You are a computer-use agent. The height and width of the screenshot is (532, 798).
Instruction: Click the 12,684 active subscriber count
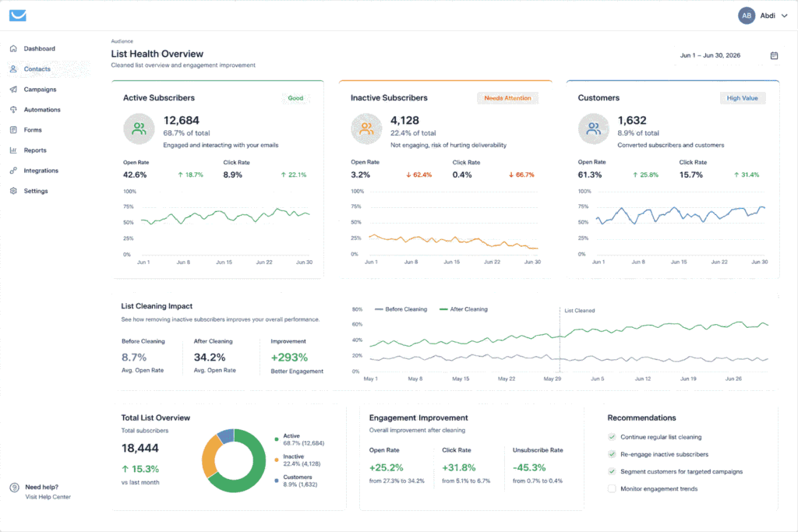tap(181, 121)
